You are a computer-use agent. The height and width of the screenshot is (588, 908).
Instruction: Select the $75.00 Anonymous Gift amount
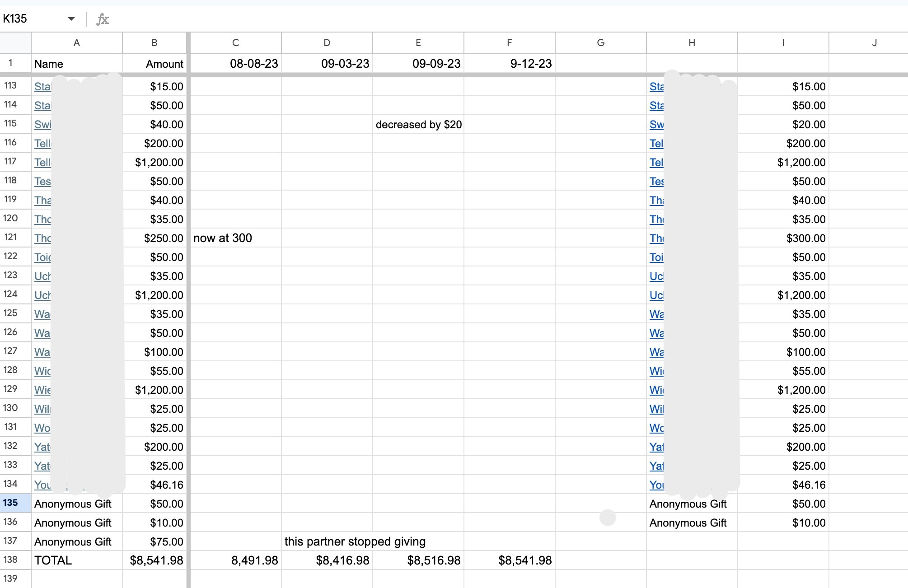[166, 541]
